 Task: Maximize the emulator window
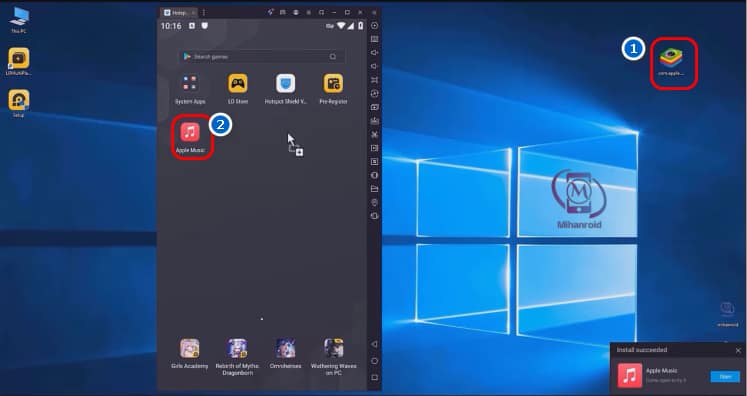coord(347,12)
